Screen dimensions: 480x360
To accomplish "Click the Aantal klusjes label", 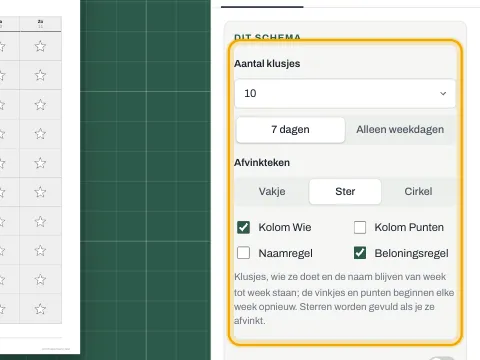I will tap(267, 64).
